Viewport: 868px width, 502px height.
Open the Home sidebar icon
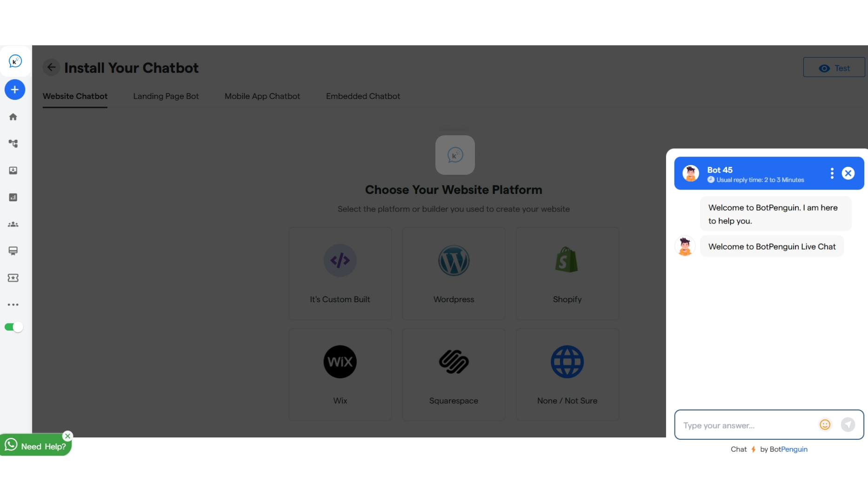tap(13, 117)
